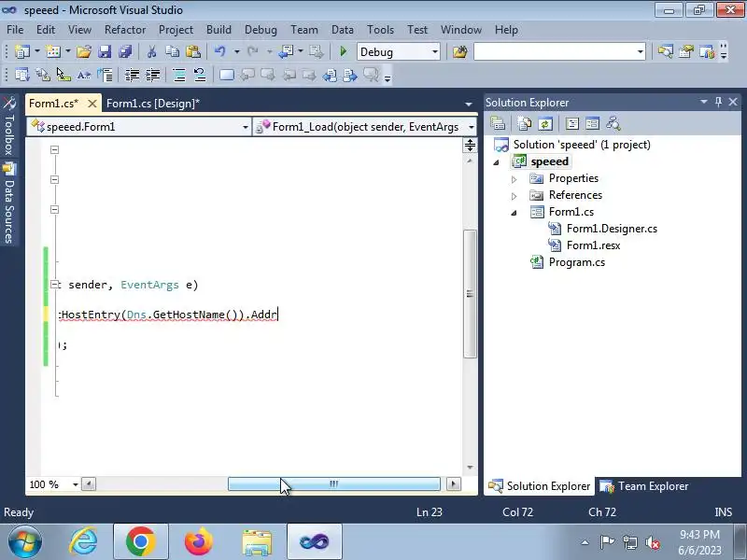747x560 pixels.
Task: Collapse the speeed project node
Action: point(497,162)
